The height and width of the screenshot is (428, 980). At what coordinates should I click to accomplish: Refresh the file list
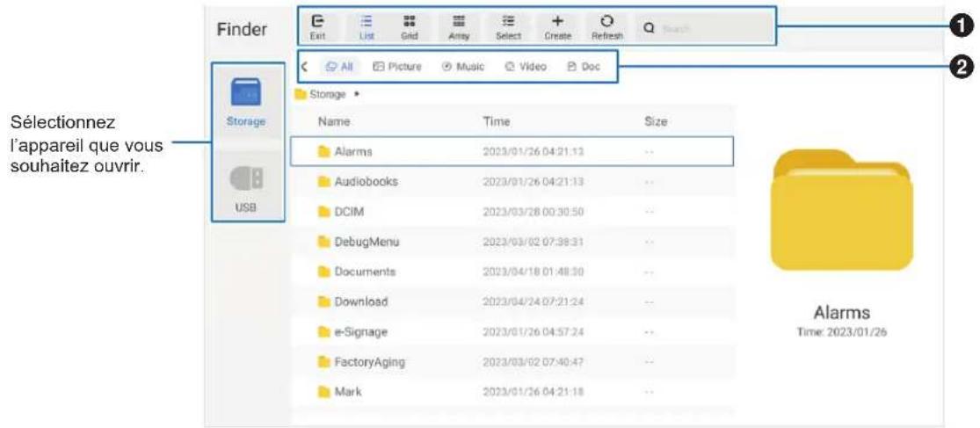[x=606, y=27]
